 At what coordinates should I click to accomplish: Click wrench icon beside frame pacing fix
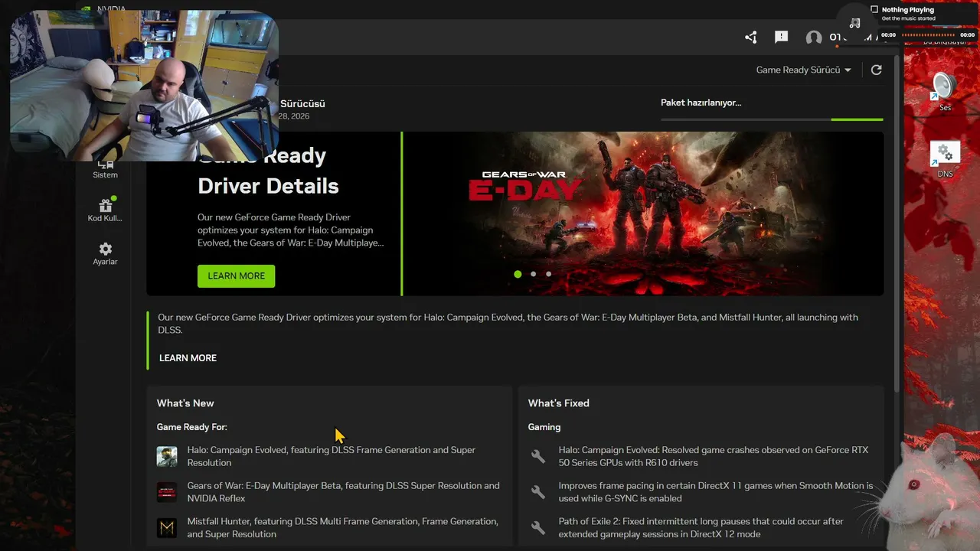[x=538, y=492]
